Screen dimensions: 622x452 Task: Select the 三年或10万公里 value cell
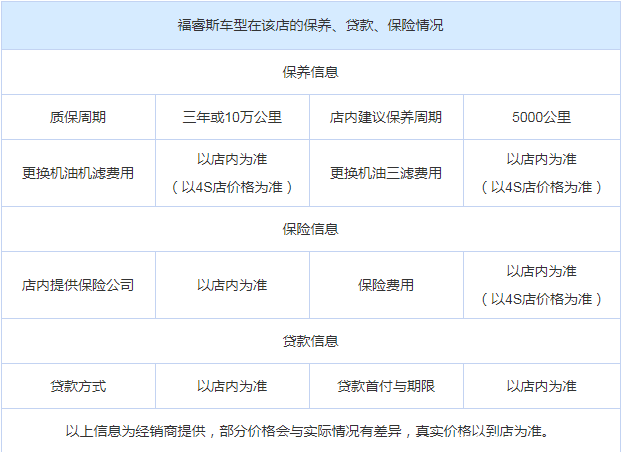[232, 117]
